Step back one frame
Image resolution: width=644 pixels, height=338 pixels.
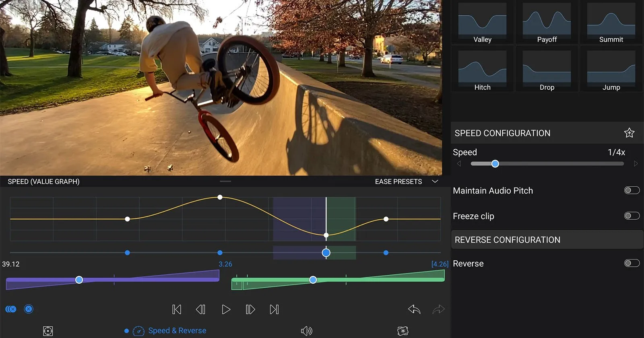coord(200,309)
